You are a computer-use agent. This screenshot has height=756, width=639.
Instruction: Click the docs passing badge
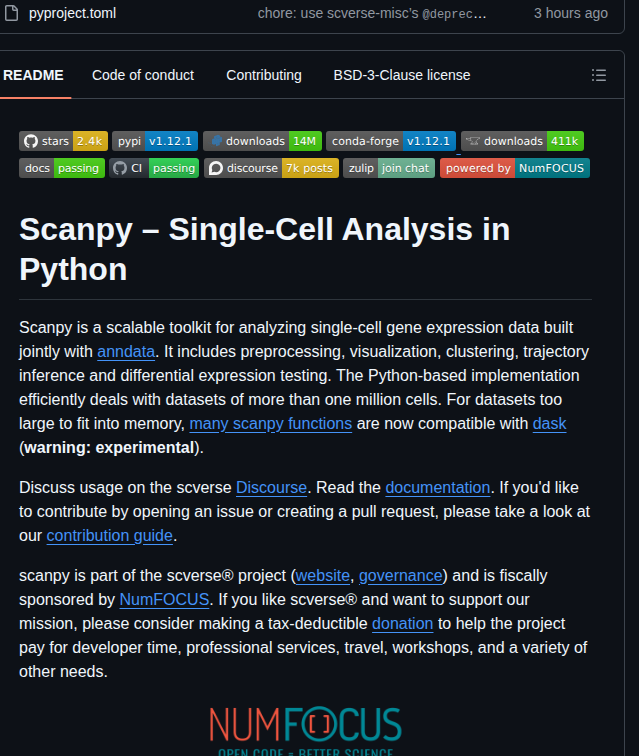[62, 168]
